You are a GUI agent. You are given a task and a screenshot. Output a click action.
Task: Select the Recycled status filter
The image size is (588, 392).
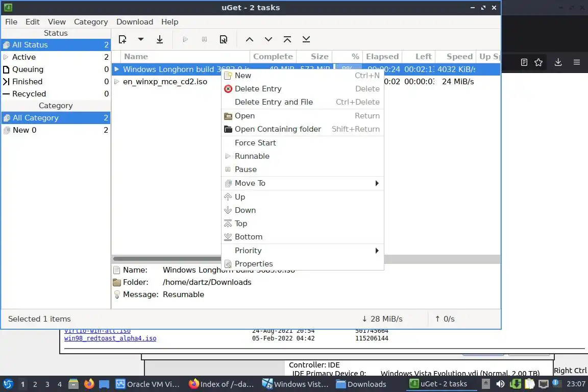tap(56, 94)
